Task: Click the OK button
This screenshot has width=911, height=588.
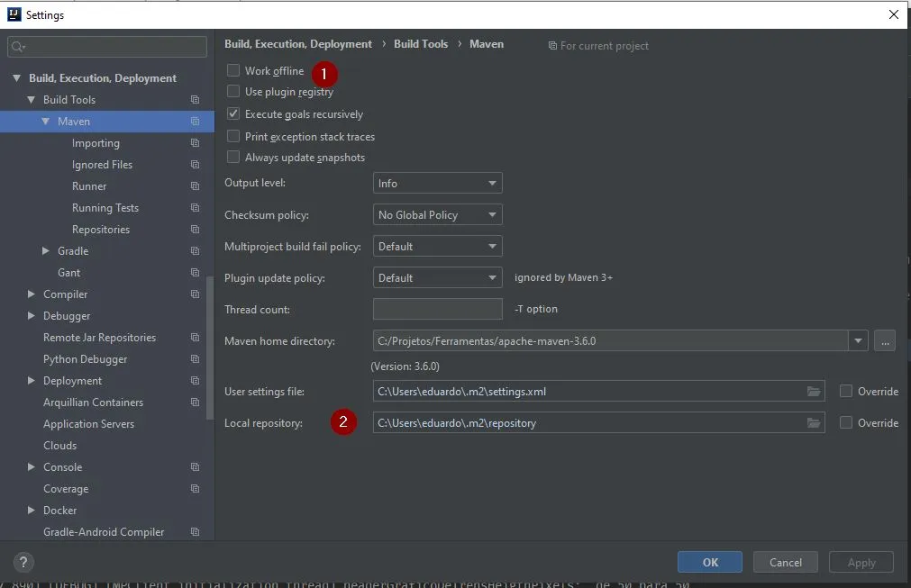Action: coord(710,563)
